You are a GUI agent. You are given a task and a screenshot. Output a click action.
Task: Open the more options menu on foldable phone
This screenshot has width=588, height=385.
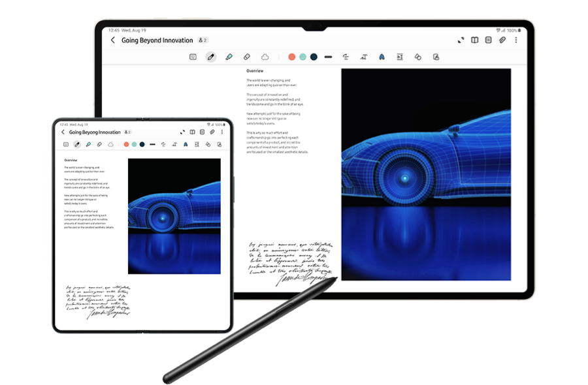(x=222, y=132)
